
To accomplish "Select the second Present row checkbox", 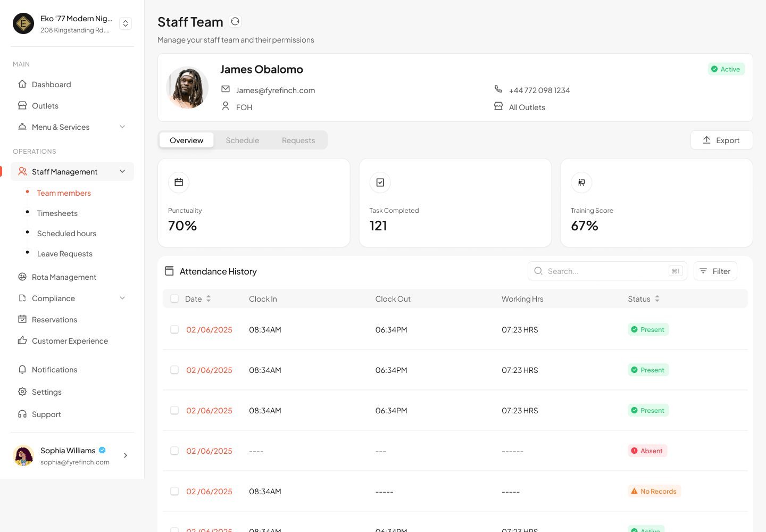I will tap(174, 370).
